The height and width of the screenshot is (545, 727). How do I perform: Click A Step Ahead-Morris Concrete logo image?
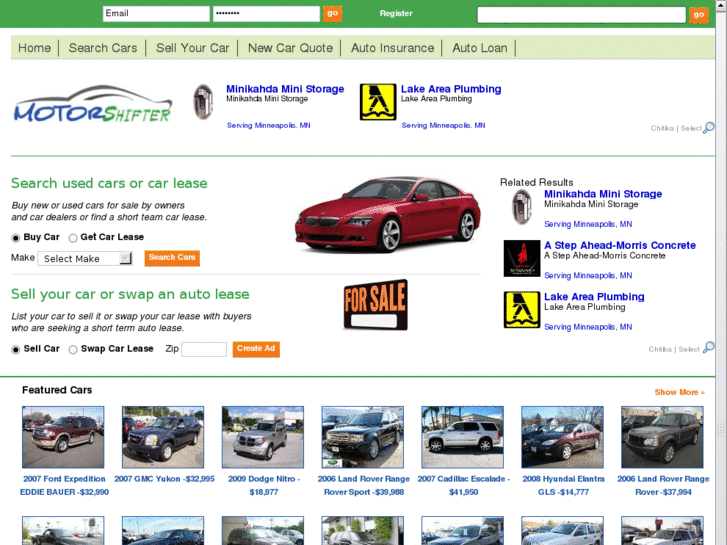pos(522,258)
